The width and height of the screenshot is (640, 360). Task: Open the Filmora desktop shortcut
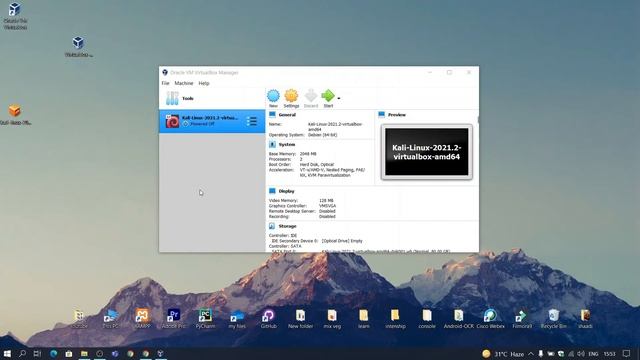point(522,318)
